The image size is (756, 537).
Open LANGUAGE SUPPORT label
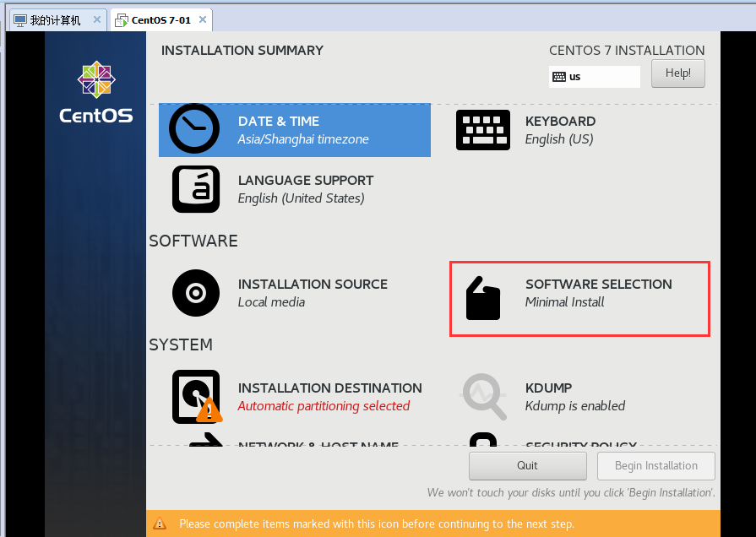pos(306,181)
